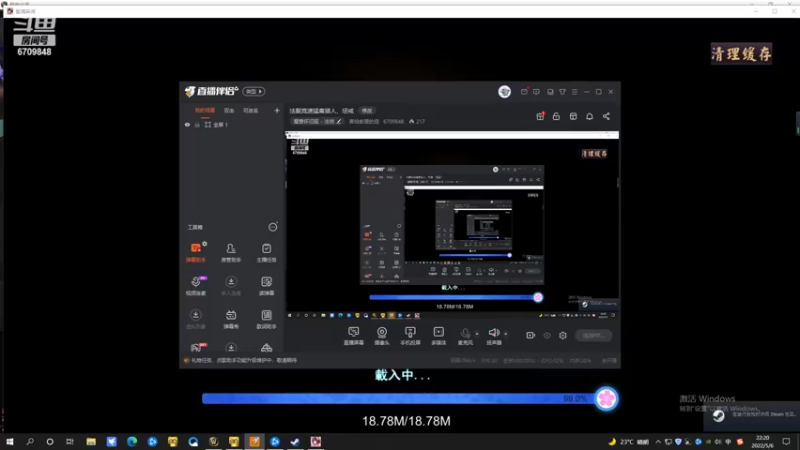Add a new scene with plus button

pyautogui.click(x=277, y=110)
